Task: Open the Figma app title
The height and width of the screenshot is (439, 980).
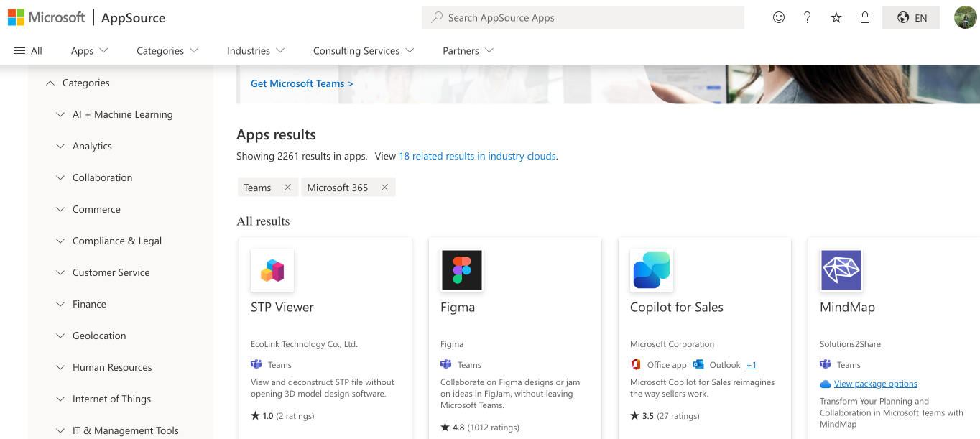Action: pyautogui.click(x=458, y=308)
